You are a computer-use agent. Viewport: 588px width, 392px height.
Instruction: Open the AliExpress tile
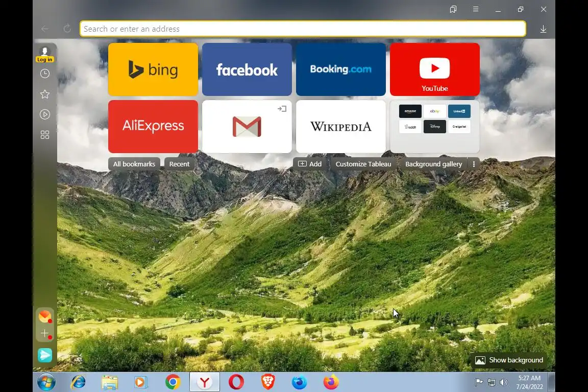153,127
